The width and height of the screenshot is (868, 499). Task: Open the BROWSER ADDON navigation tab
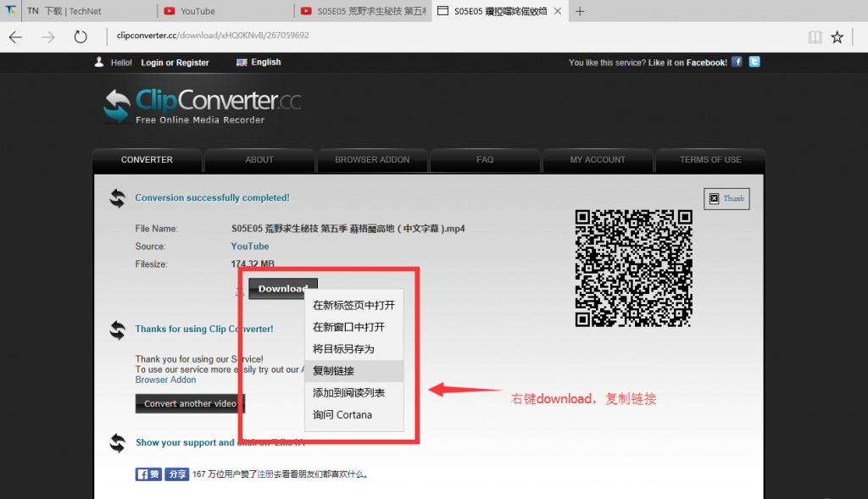[x=373, y=160]
